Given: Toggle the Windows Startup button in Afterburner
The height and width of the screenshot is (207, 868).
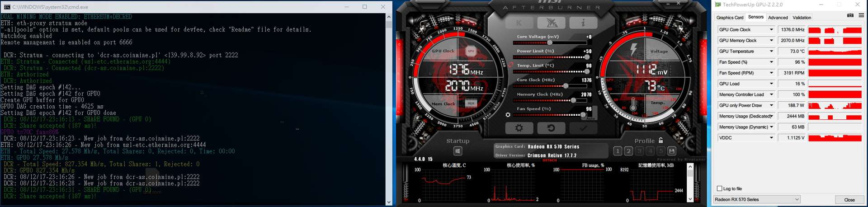Looking at the screenshot, I should point(458,151).
